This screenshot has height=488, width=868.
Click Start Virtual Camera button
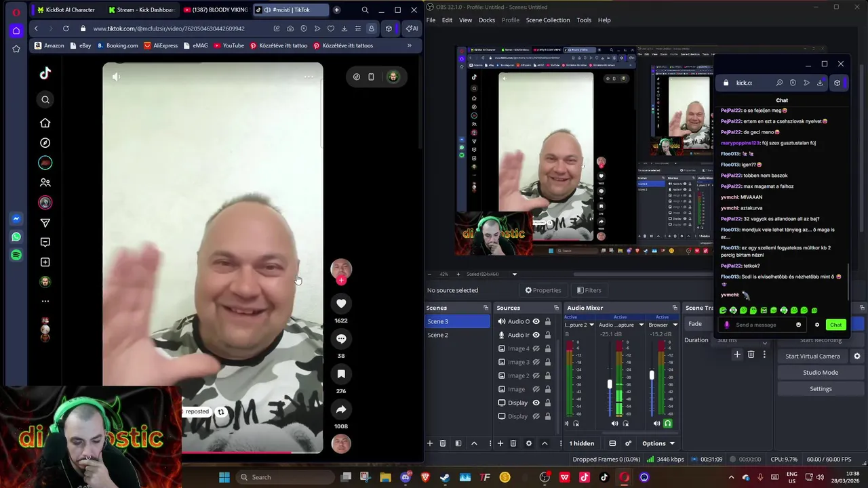pyautogui.click(x=812, y=357)
